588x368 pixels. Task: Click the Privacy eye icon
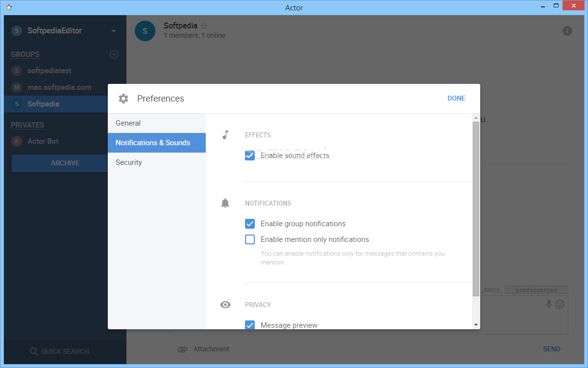[x=225, y=305]
